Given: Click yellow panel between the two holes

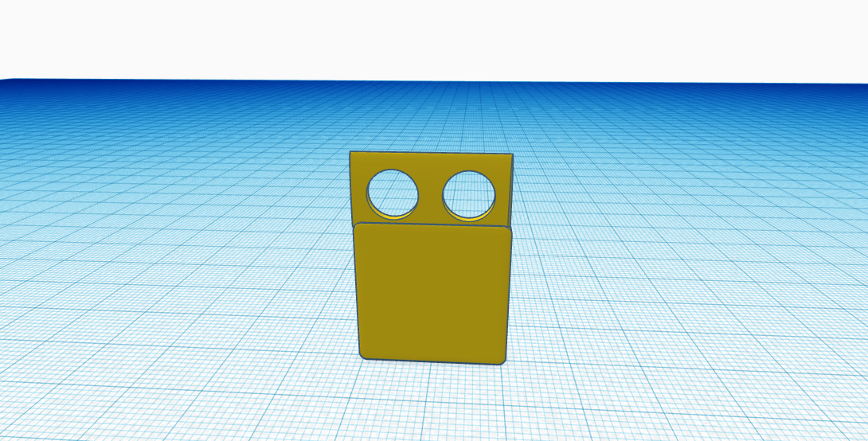Looking at the screenshot, I should [x=431, y=193].
